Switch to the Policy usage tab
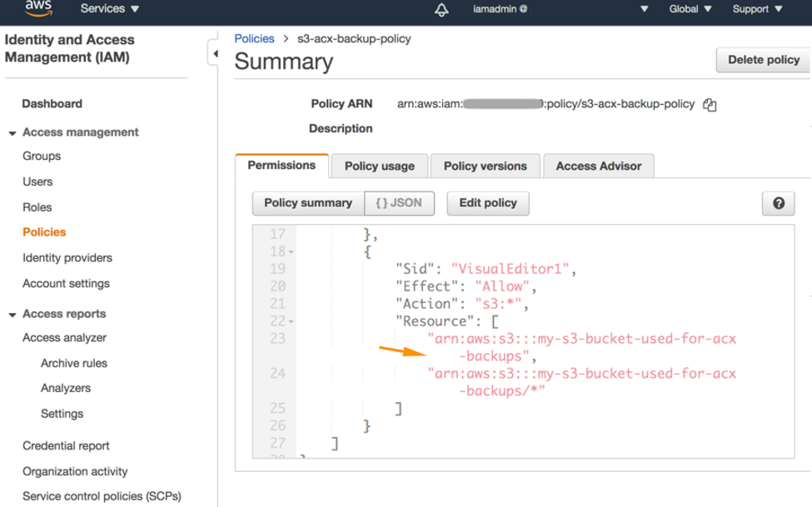 pos(380,167)
